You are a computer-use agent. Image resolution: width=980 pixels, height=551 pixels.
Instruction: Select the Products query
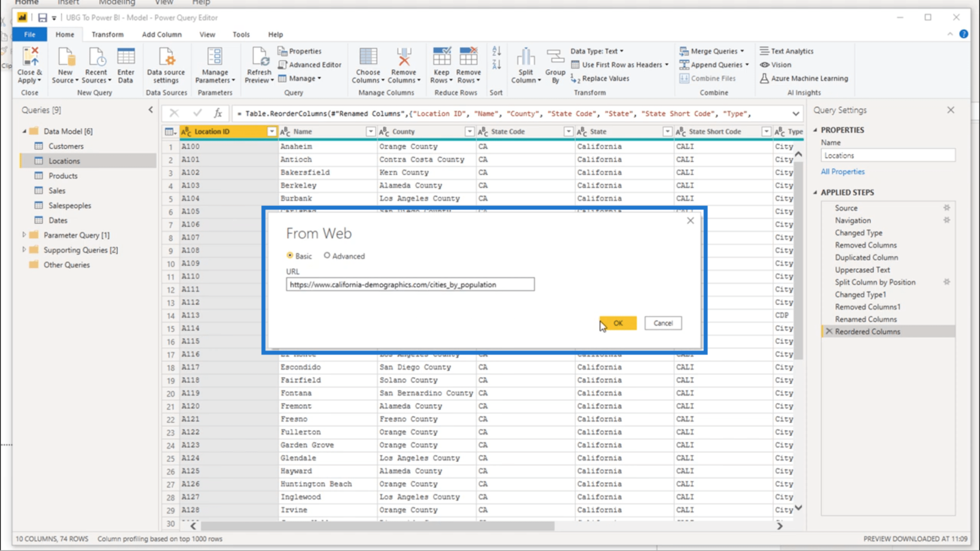(x=63, y=176)
